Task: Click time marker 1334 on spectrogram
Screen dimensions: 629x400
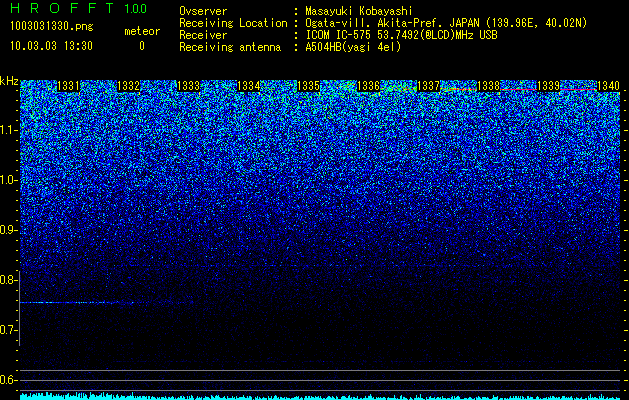Action: pyautogui.click(x=249, y=86)
